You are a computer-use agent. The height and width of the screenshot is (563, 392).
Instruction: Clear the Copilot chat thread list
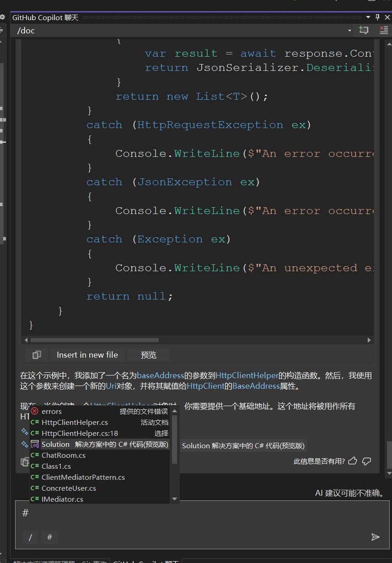tap(384, 30)
